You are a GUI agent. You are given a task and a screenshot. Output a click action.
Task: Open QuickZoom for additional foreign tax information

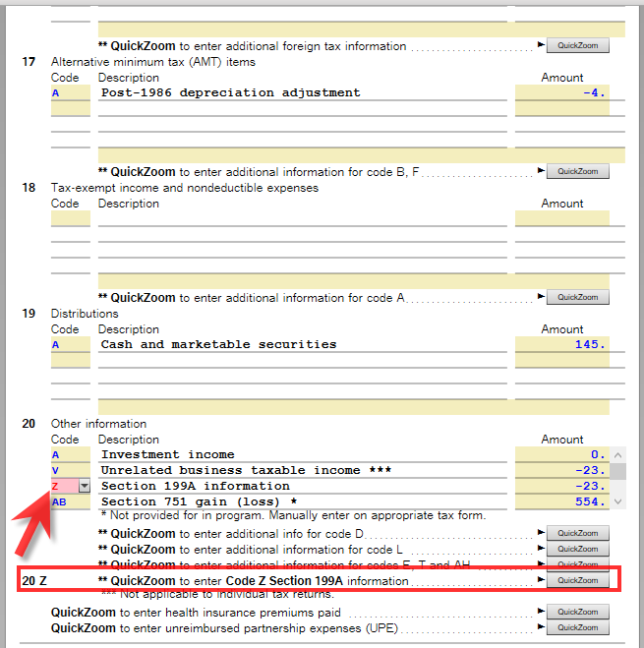(577, 46)
